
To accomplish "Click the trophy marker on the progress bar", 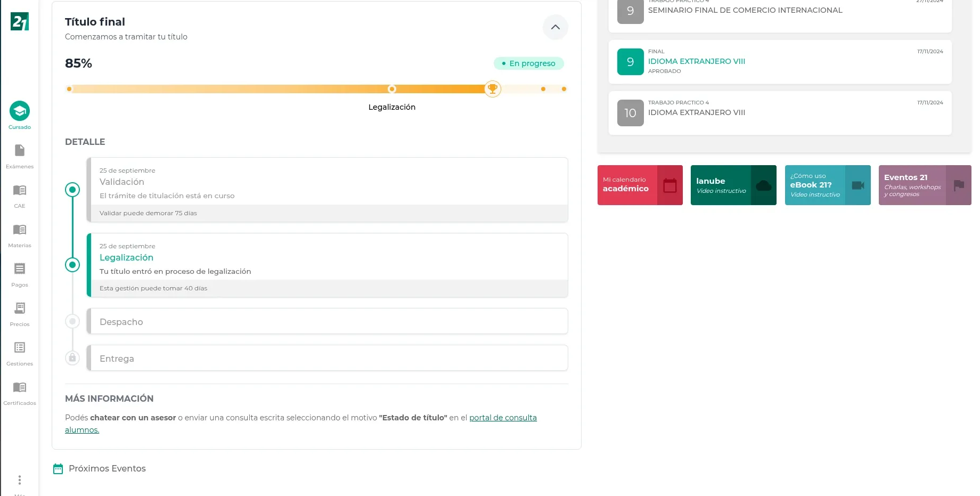I will 492,88.
